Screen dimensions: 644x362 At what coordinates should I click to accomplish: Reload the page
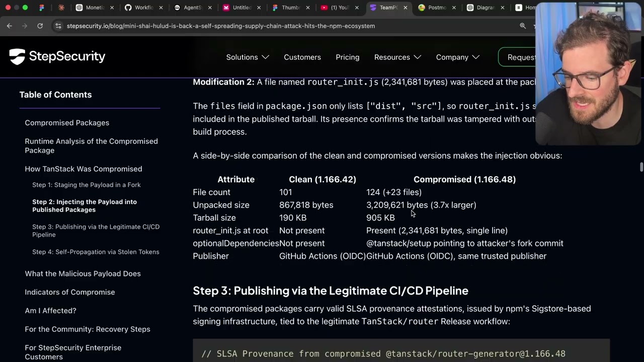point(40,26)
